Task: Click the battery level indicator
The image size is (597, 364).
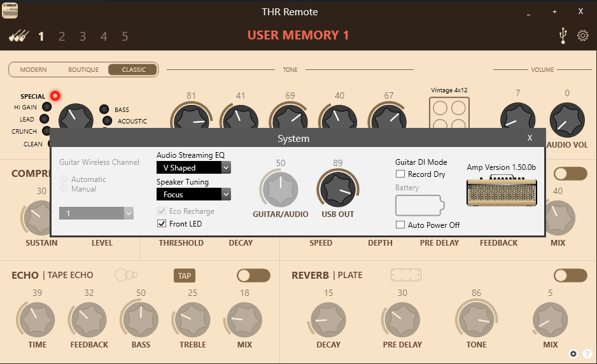Action: [420, 206]
